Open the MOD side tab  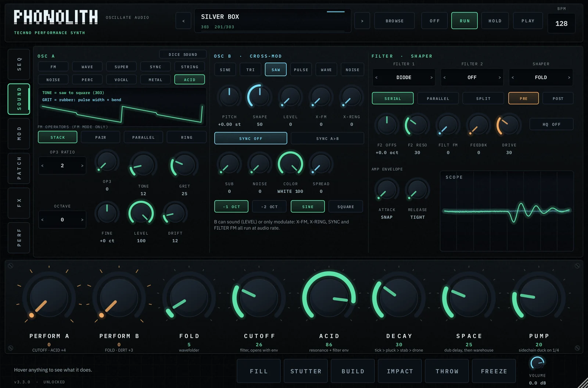[x=19, y=134]
